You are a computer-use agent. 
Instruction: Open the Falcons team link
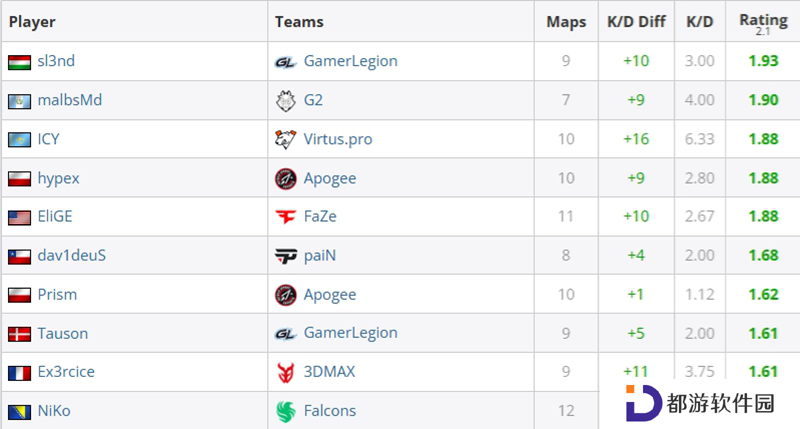coord(330,411)
